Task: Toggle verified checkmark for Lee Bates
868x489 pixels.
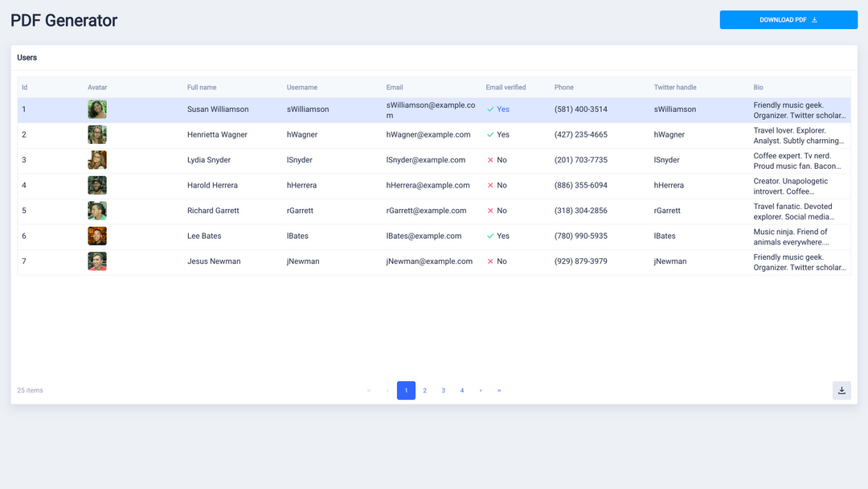Action: (x=491, y=236)
